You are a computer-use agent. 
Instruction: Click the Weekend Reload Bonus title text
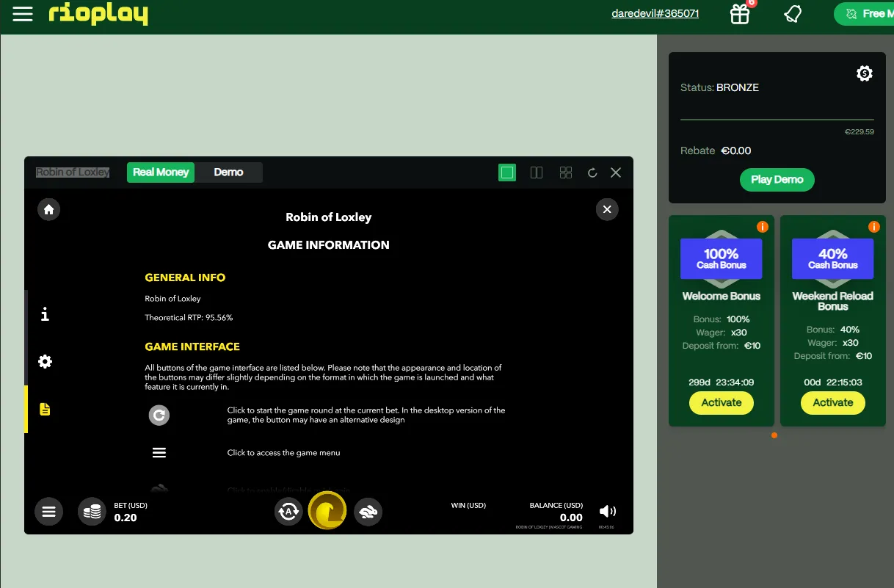tap(833, 301)
